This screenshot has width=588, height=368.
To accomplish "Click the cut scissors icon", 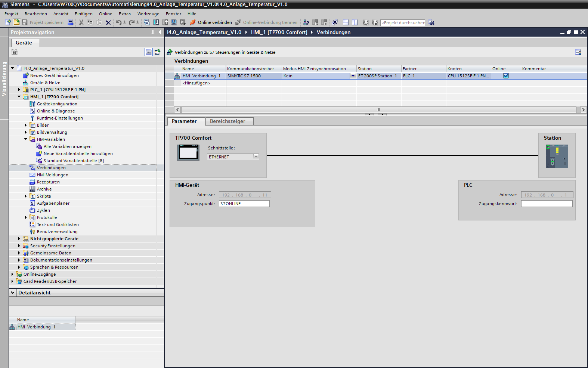I will 81,22.
